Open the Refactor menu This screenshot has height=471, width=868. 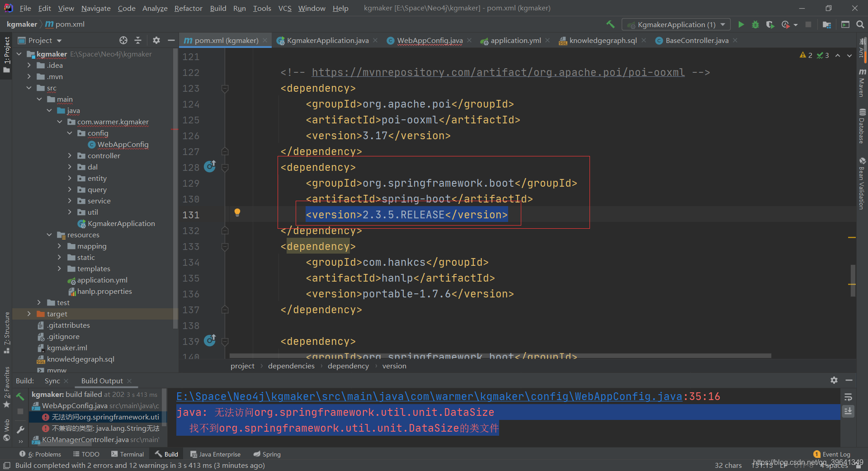tap(188, 8)
